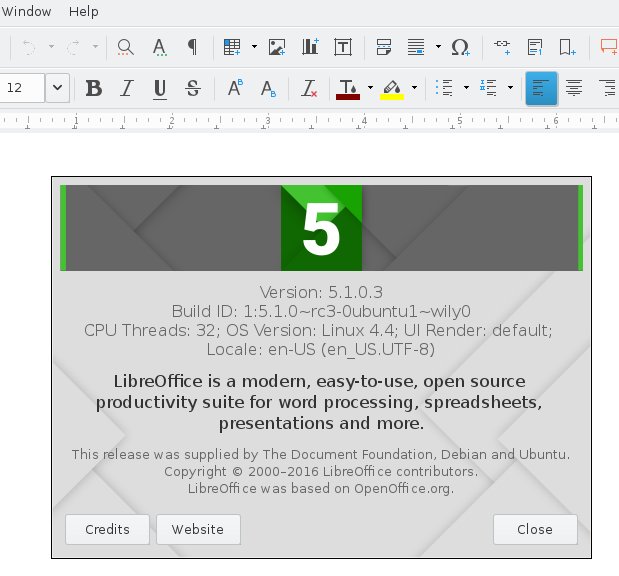Click the Credits button

pyautogui.click(x=107, y=529)
